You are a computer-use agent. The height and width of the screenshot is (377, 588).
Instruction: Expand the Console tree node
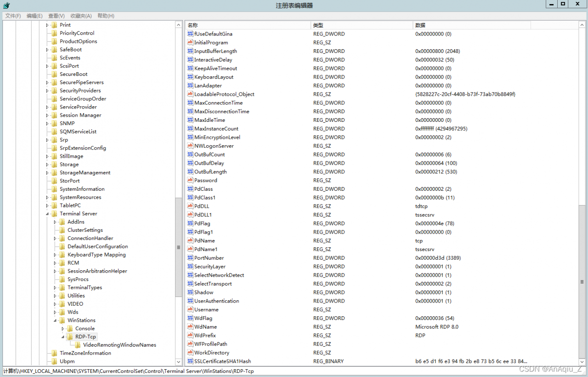63,329
